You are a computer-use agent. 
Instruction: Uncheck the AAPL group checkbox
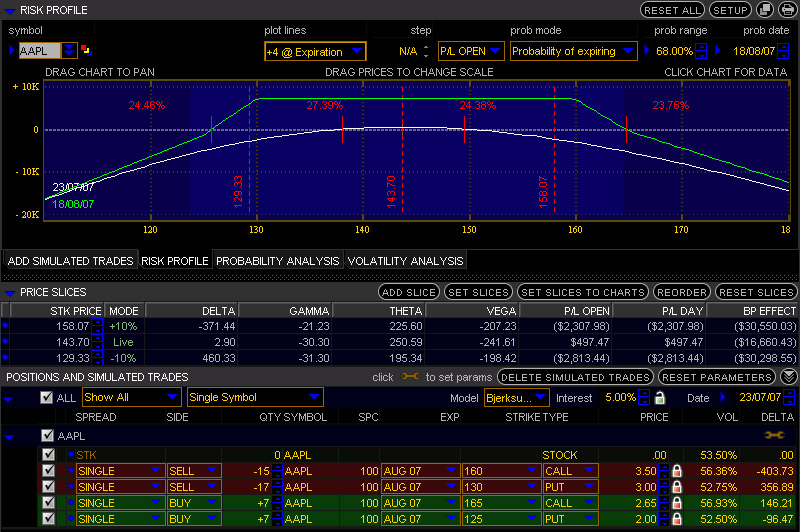coord(47,436)
